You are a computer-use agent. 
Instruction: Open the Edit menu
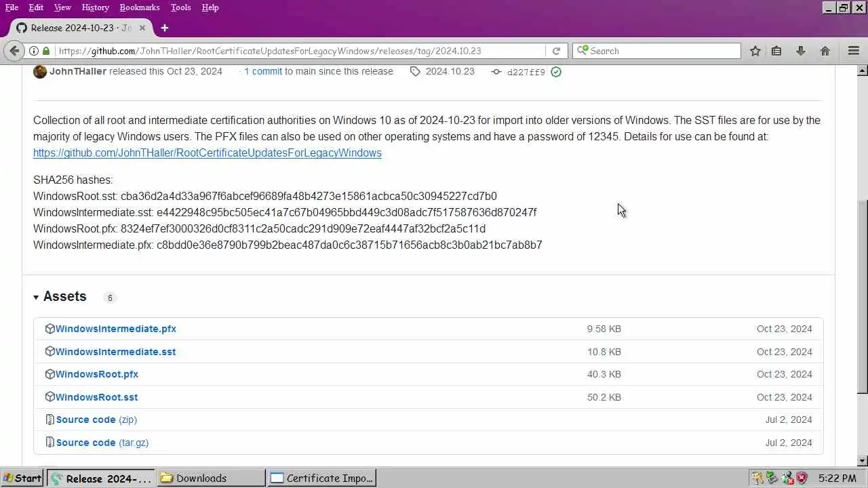click(36, 7)
